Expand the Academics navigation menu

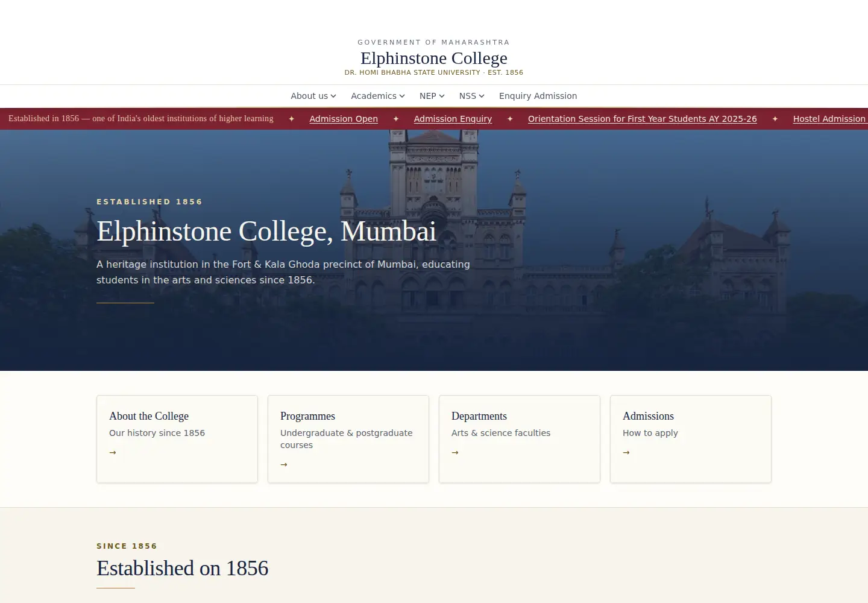click(x=378, y=96)
